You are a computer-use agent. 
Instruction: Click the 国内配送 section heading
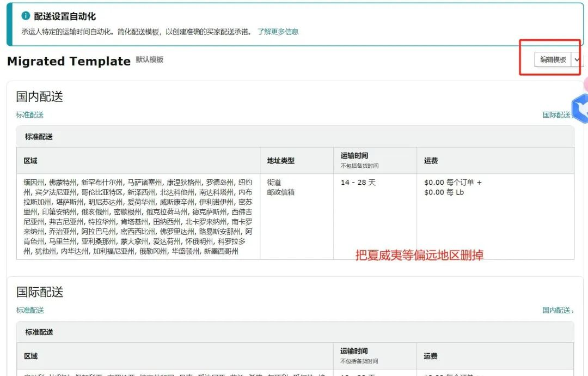click(x=39, y=96)
